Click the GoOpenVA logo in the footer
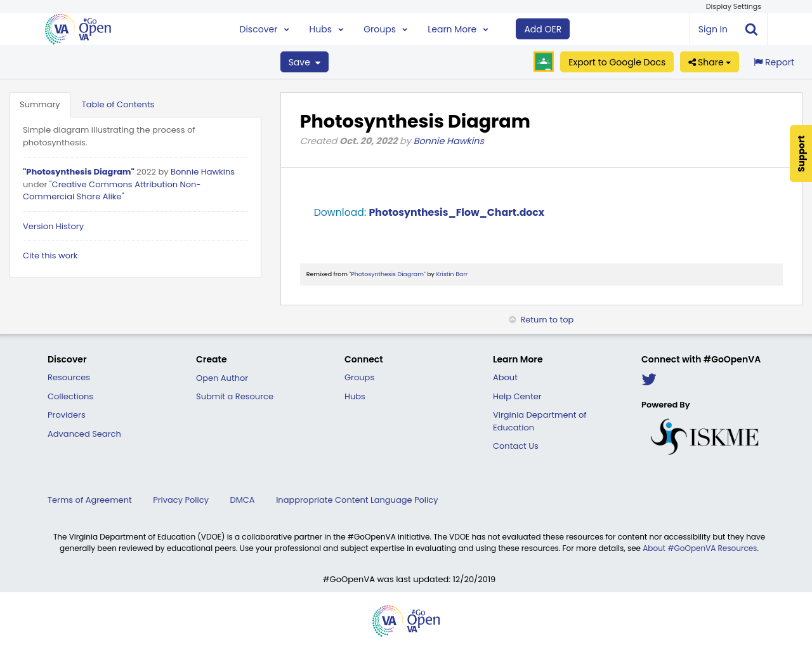The height and width of the screenshot is (650, 812). point(406,620)
